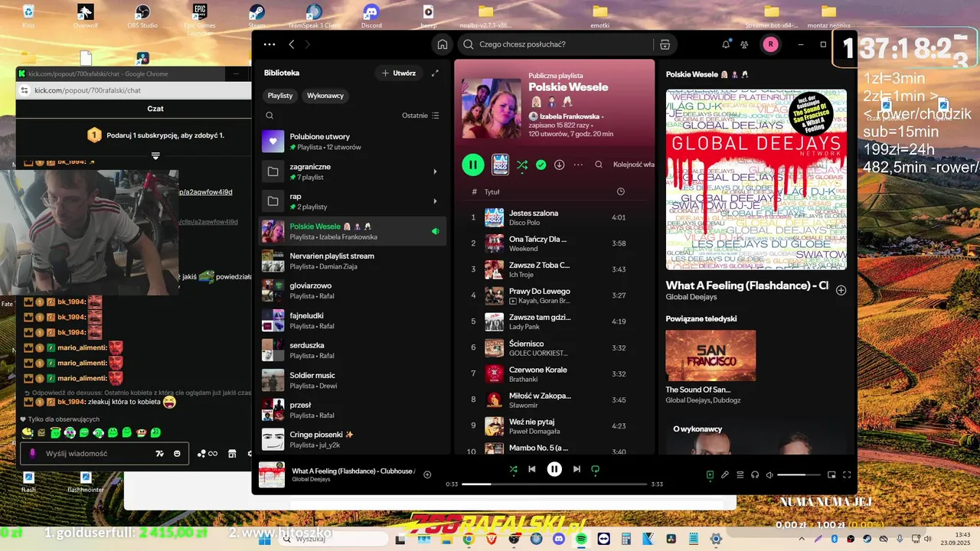Adjust the Spotify volume slider
Viewport: 980px width, 551px height.
799,474
